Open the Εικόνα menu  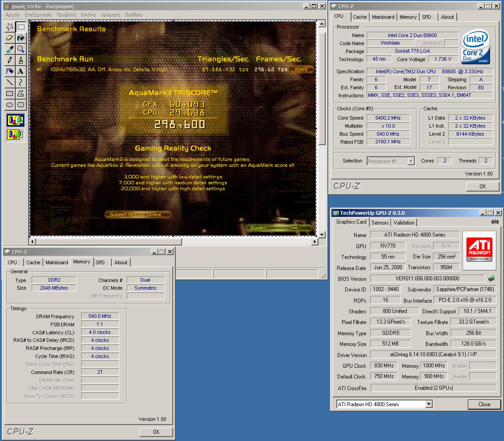(x=88, y=15)
